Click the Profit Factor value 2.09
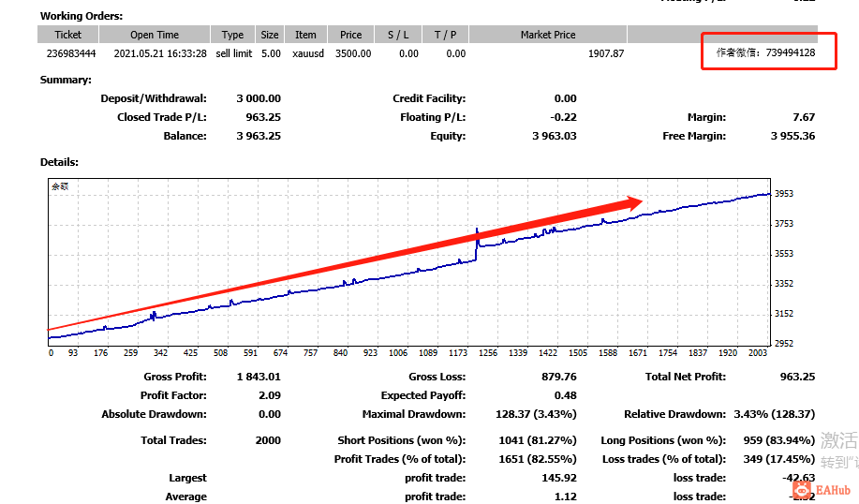859x504 pixels. click(x=270, y=395)
